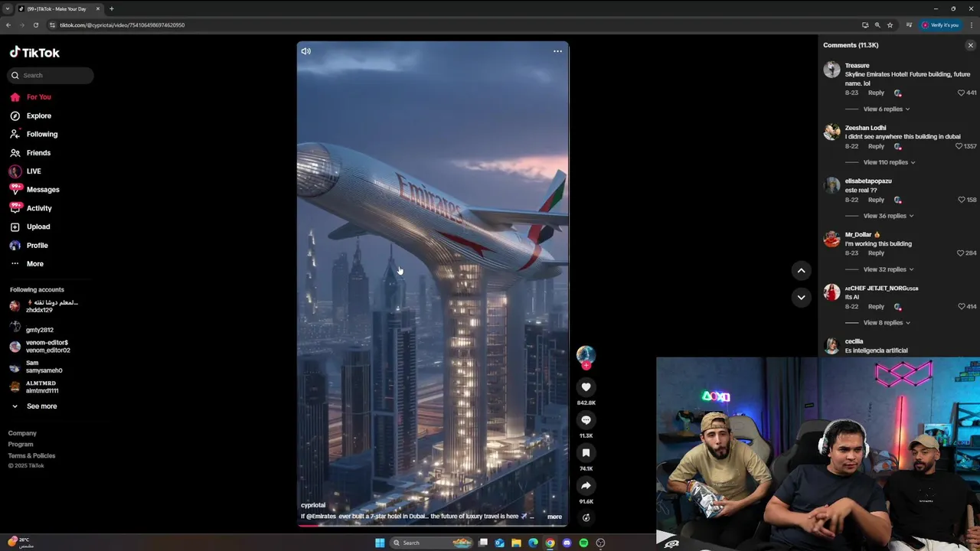Reply to Zeeshan Lodhi's comment
The width and height of the screenshot is (980, 551).
(876, 146)
